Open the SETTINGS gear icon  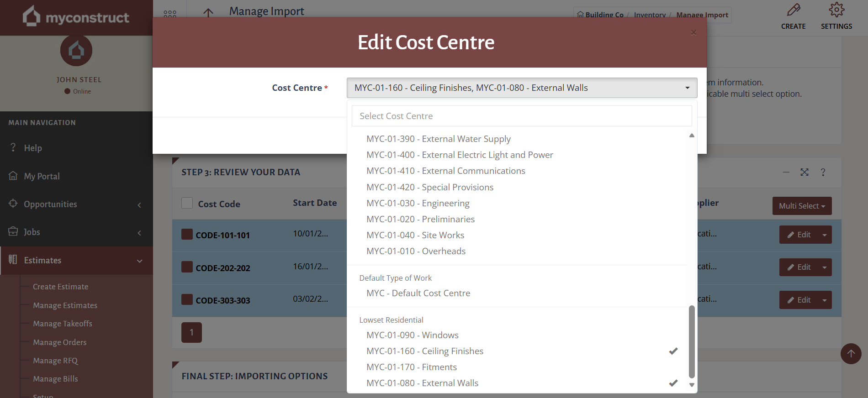836,10
